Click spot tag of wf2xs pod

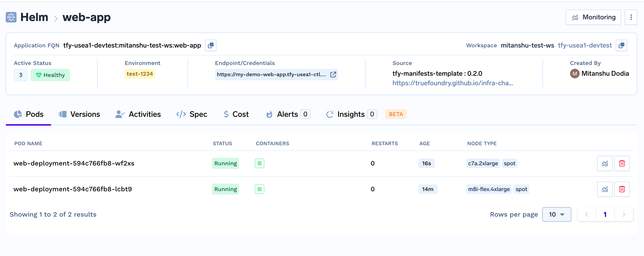click(x=510, y=163)
